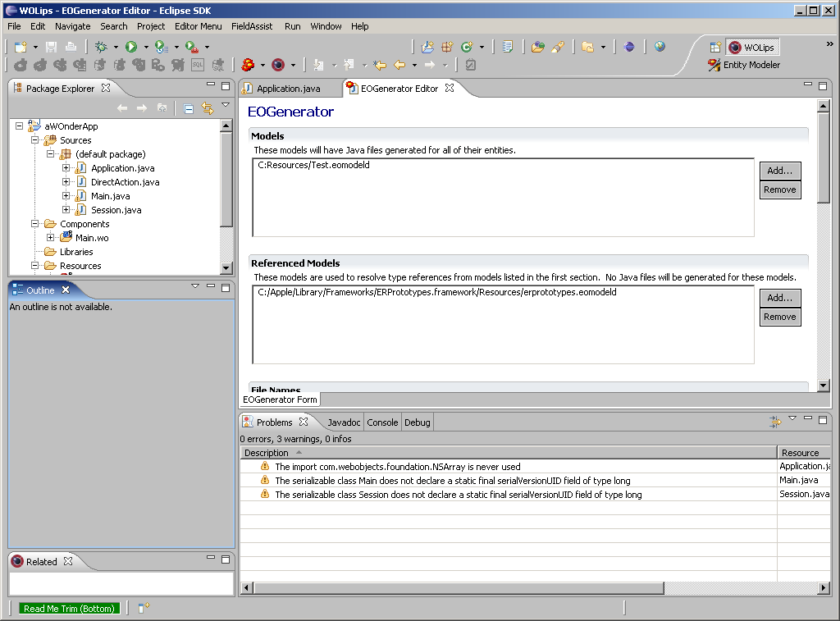Open the Debug toolbar dropdown arrow
Screen dimensions: 840x621
(x=115, y=47)
